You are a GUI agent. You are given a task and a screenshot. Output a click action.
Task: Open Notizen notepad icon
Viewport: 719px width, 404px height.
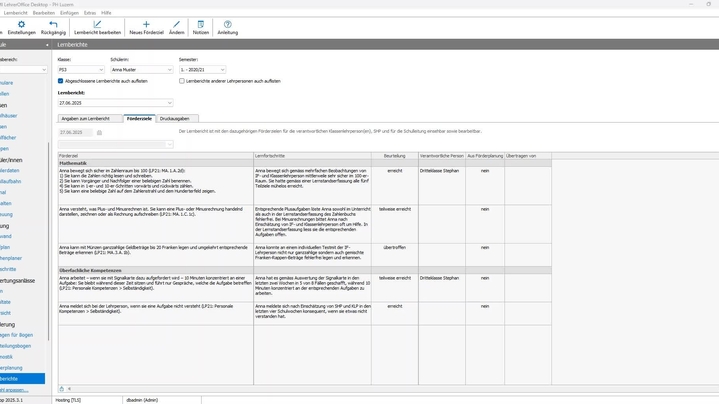click(x=201, y=24)
